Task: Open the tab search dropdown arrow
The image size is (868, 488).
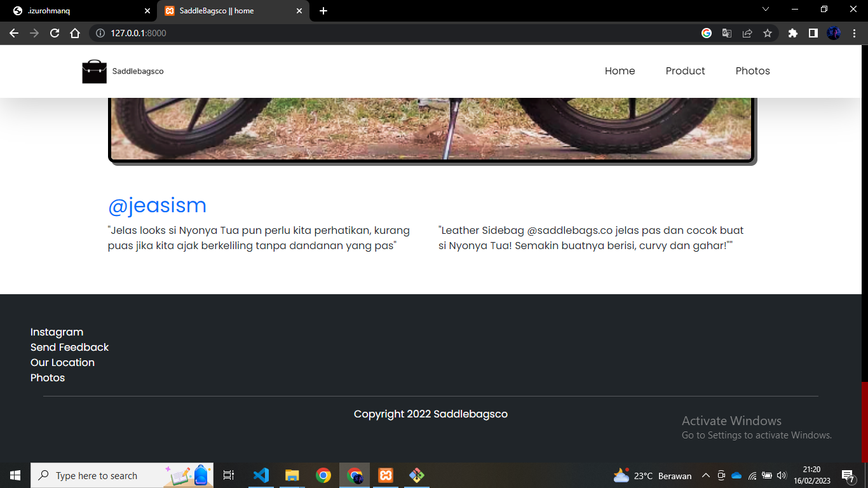Action: pos(766,9)
